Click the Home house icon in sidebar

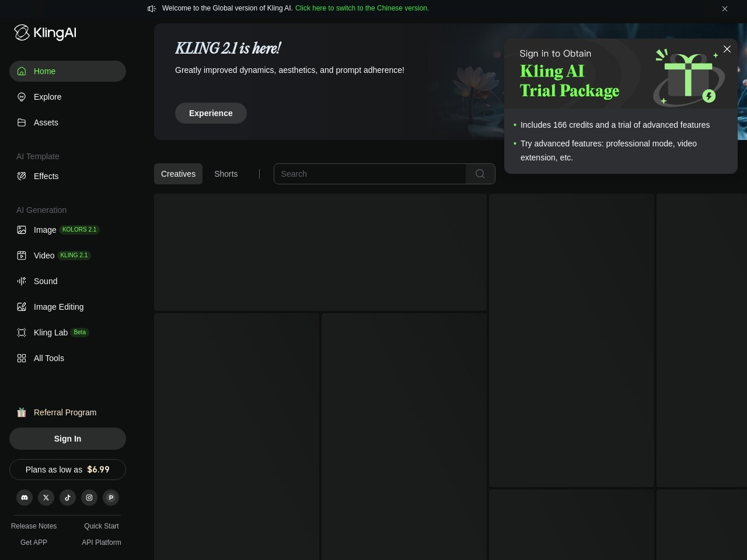pos(22,71)
